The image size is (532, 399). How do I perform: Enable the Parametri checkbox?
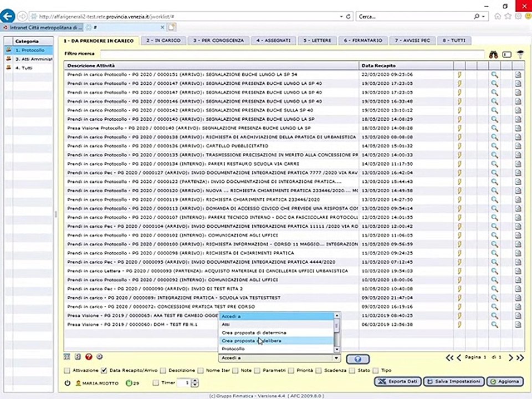click(x=257, y=371)
